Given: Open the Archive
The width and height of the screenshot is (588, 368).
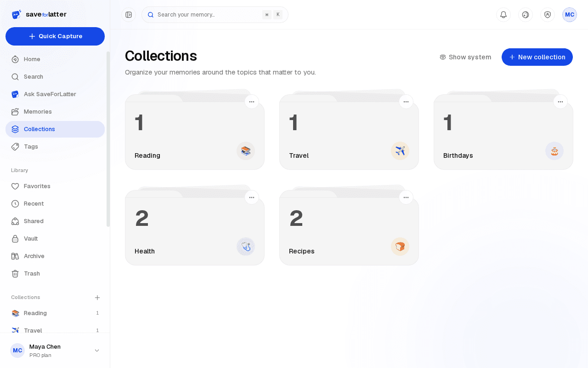Looking at the screenshot, I should [55, 256].
